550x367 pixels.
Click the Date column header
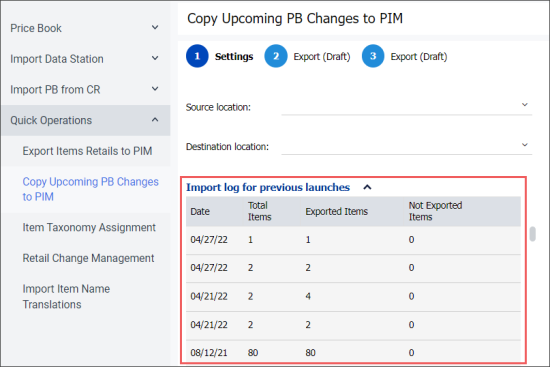point(200,212)
